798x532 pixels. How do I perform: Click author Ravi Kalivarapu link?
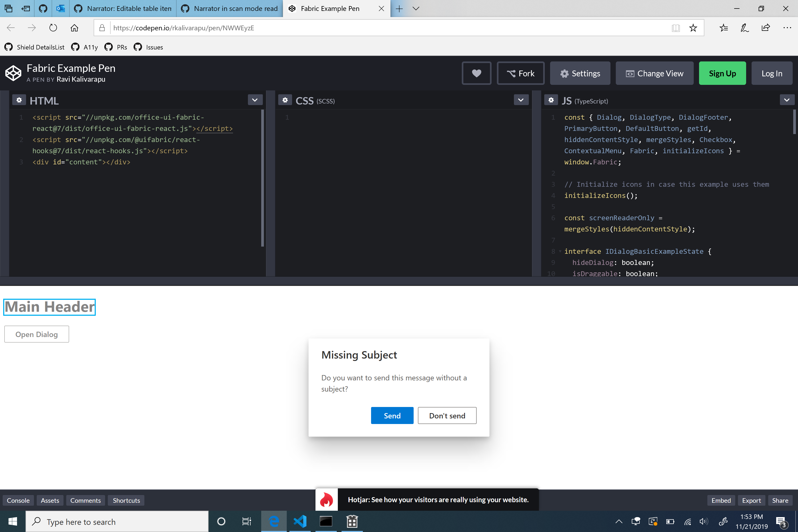tap(81, 79)
